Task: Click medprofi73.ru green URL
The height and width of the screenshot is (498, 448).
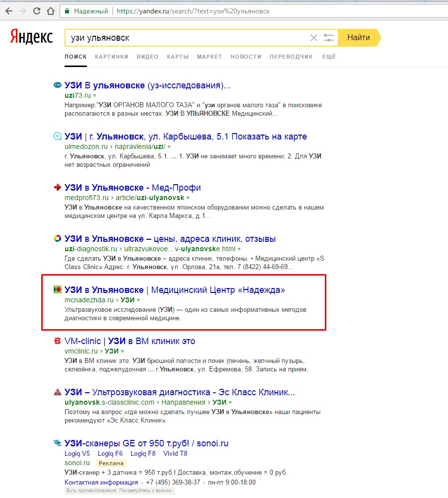Action: [x=86, y=198]
